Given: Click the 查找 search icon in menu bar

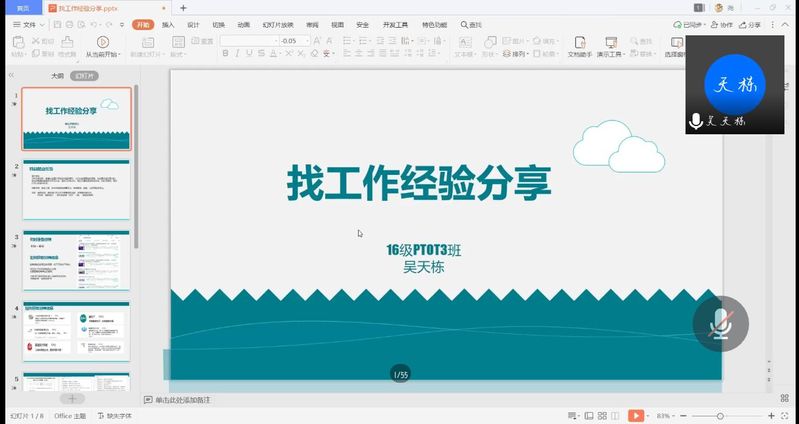Looking at the screenshot, I should [463, 24].
